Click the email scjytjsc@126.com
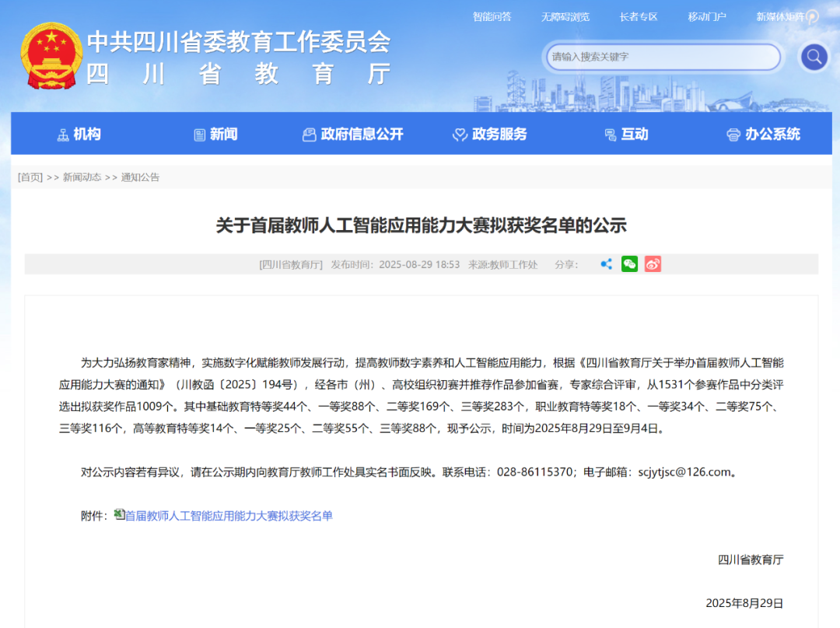 pos(684,472)
